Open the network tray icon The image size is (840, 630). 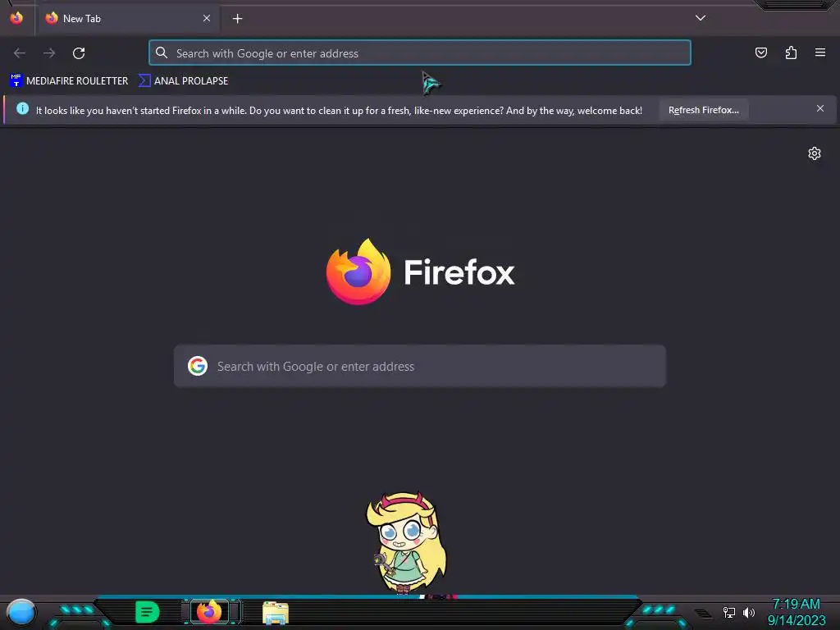point(728,612)
